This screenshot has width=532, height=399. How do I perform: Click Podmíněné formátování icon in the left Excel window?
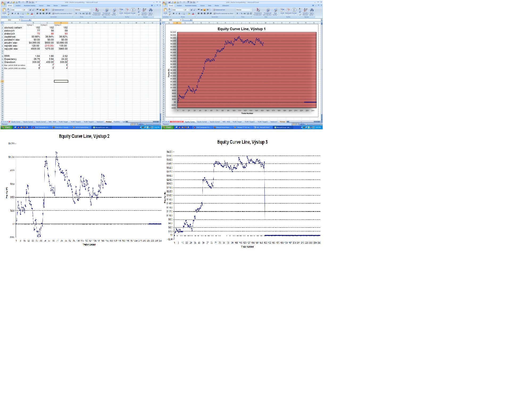(x=97, y=10)
